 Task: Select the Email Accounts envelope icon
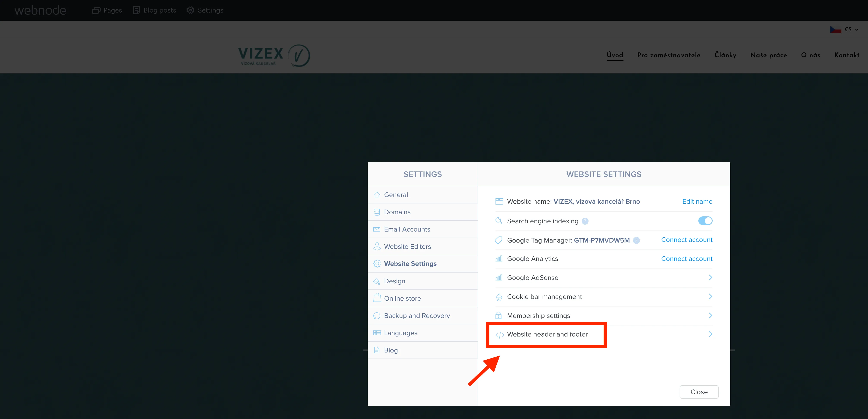377,229
